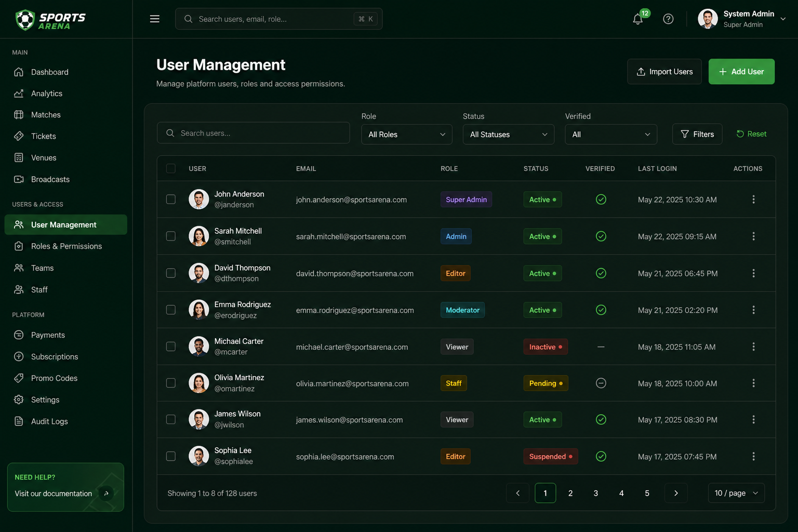Toggle the hamburger menu icon
Viewport: 798px width, 532px height.
(x=154, y=19)
